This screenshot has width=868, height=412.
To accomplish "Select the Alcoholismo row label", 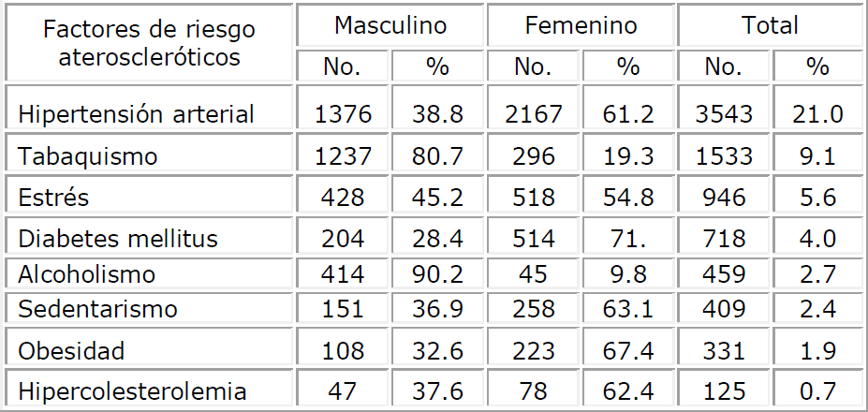I will click(87, 275).
